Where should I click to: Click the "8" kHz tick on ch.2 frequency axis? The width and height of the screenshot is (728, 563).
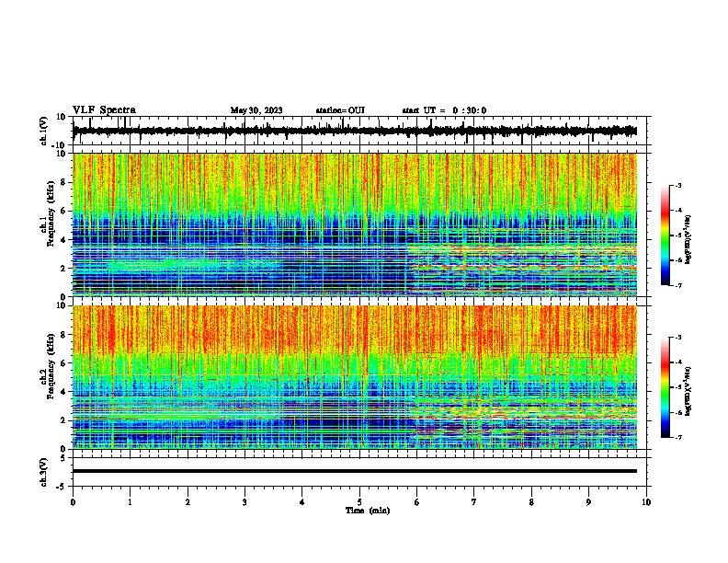coord(63,334)
